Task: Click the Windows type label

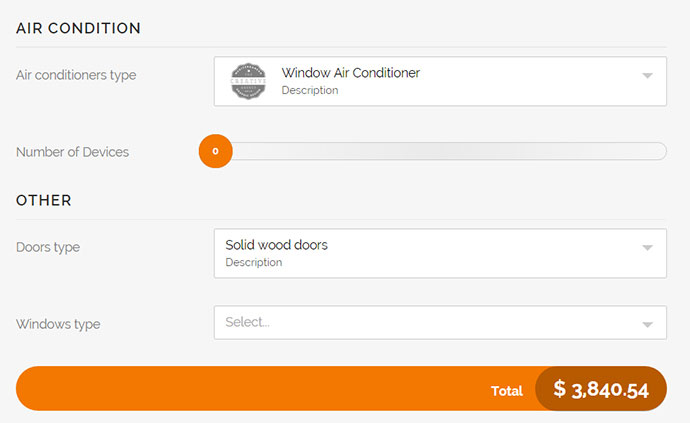Action: 58,324
